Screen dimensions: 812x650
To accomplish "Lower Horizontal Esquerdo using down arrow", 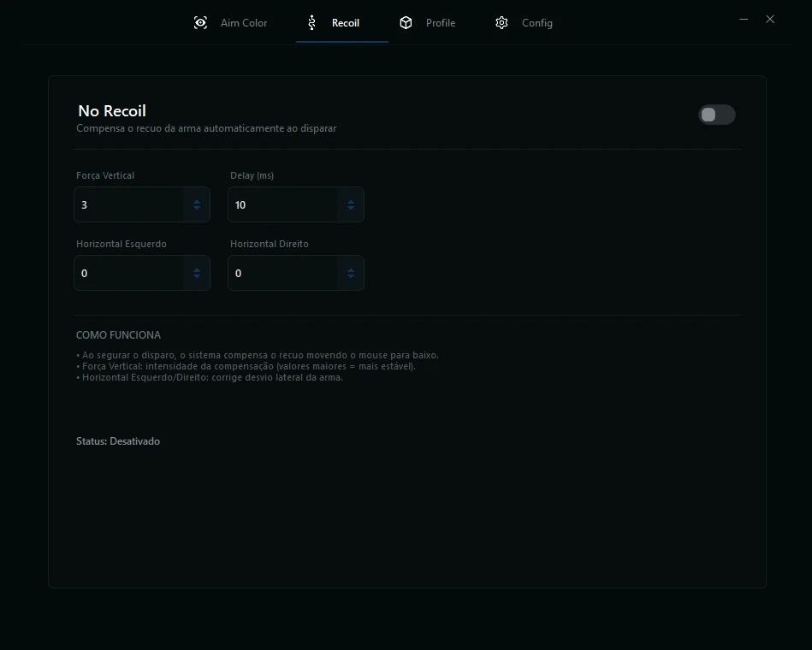I will (197, 276).
